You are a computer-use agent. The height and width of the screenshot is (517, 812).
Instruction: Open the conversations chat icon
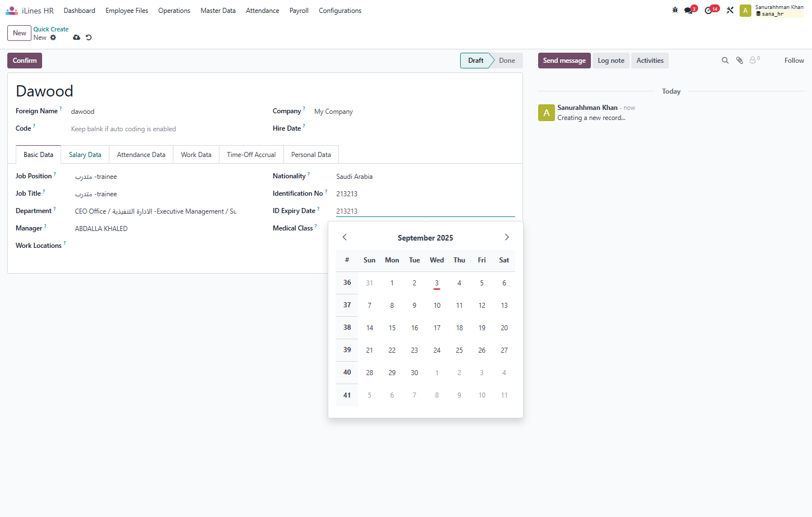coord(690,10)
